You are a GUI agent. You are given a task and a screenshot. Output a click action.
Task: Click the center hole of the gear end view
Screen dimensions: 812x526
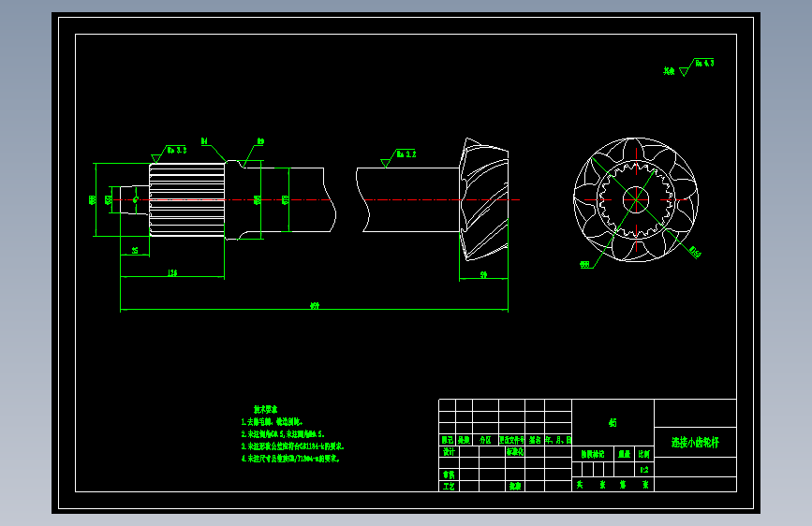[636, 199]
